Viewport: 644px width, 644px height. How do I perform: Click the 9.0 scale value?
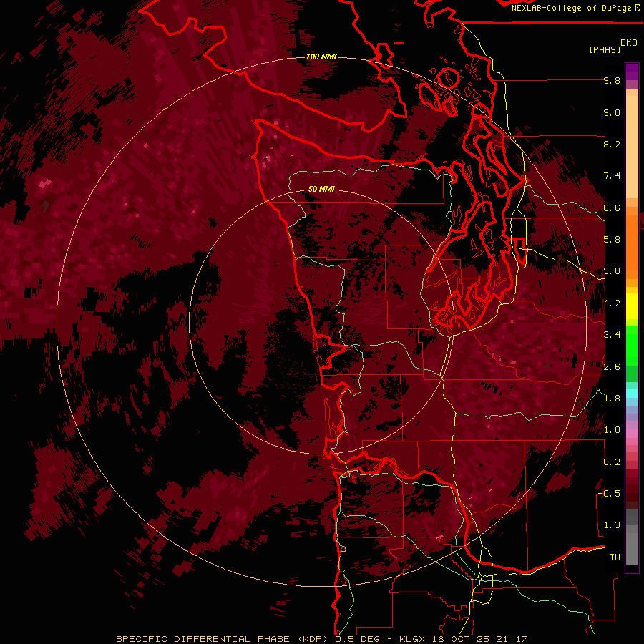pyautogui.click(x=612, y=112)
